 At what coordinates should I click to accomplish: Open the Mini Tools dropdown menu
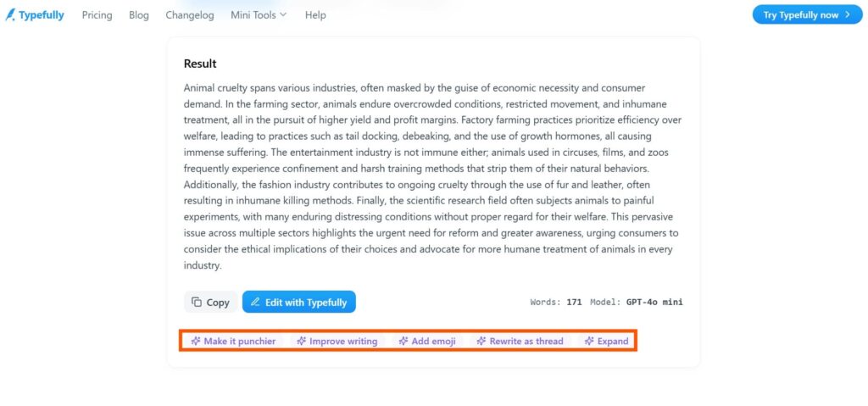click(x=259, y=15)
